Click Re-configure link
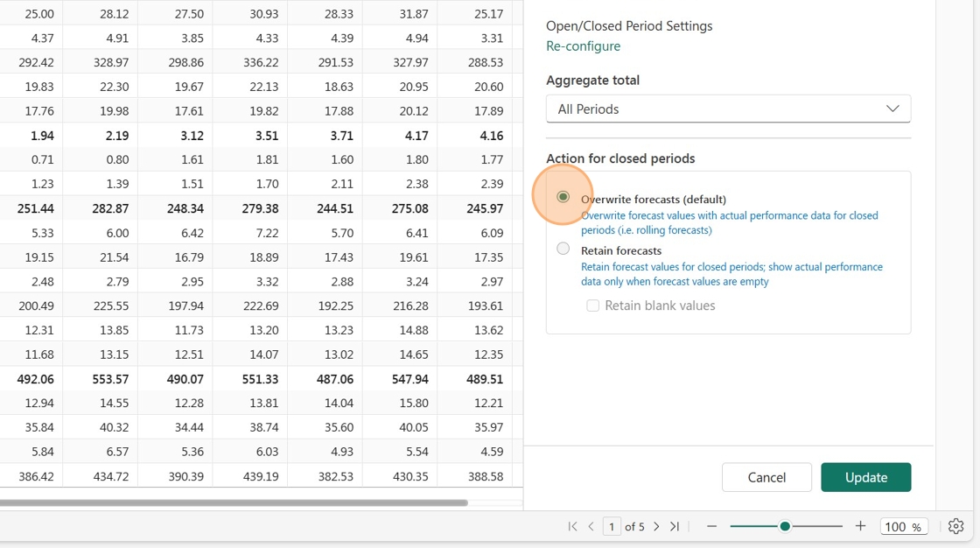This screenshot has height=548, width=980. coord(583,46)
